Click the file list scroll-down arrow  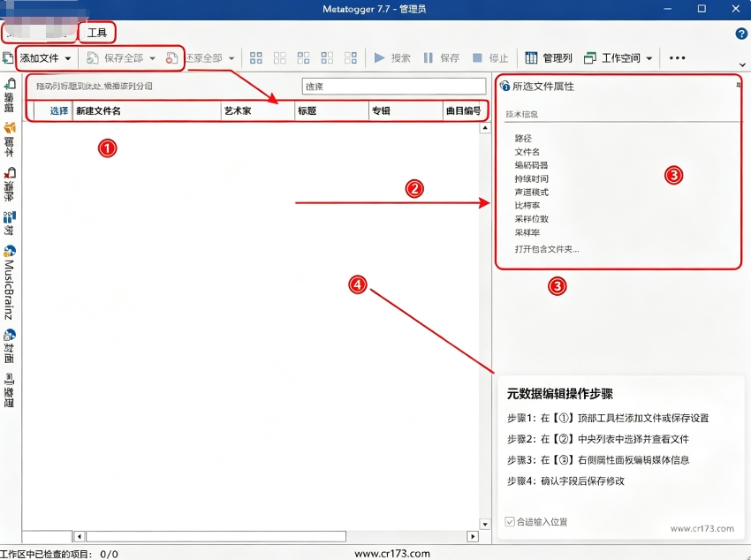pyautogui.click(x=485, y=524)
